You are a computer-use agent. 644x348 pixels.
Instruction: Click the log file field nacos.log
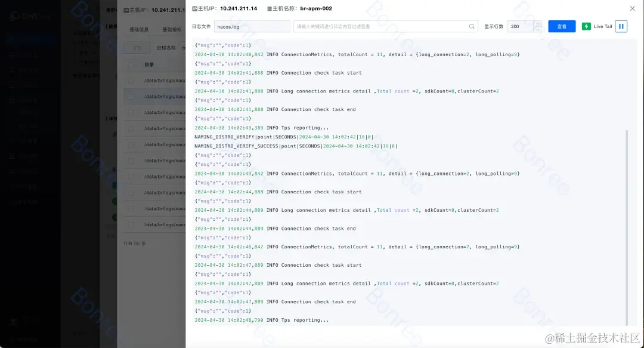(x=252, y=27)
